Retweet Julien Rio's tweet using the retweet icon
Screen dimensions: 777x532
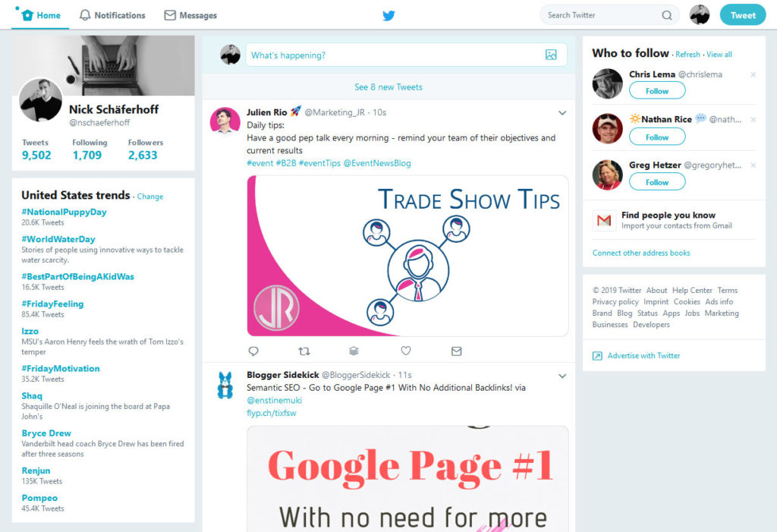click(304, 351)
